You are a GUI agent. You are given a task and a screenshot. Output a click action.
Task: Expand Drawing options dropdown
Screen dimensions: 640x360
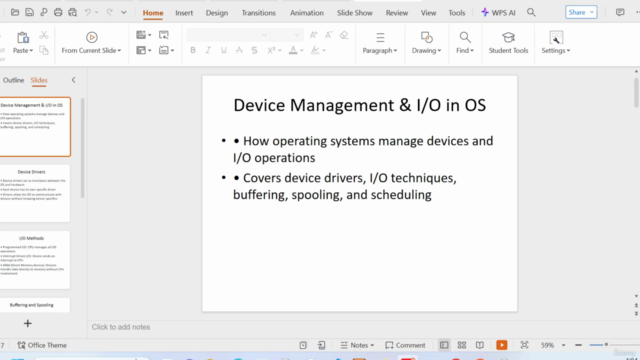pos(439,51)
